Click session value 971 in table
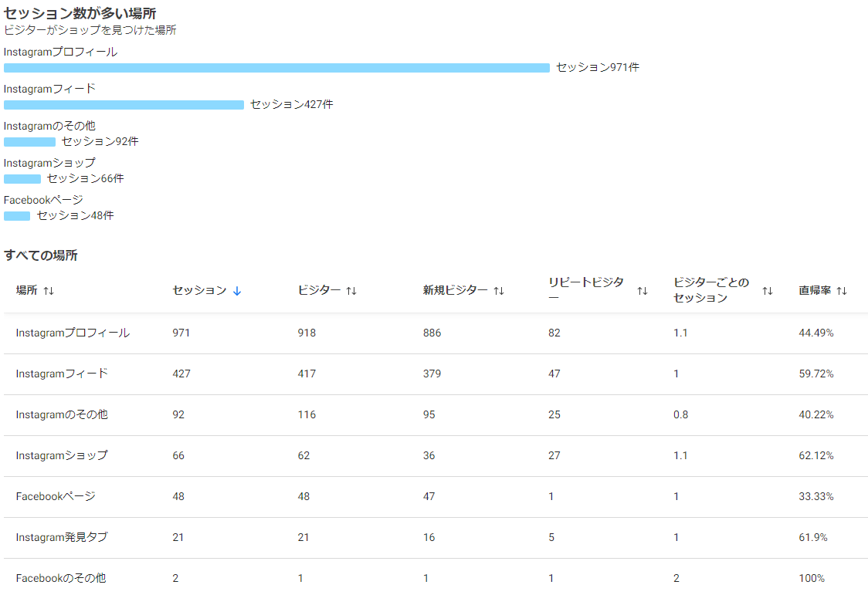This screenshot has width=868, height=595. (181, 333)
